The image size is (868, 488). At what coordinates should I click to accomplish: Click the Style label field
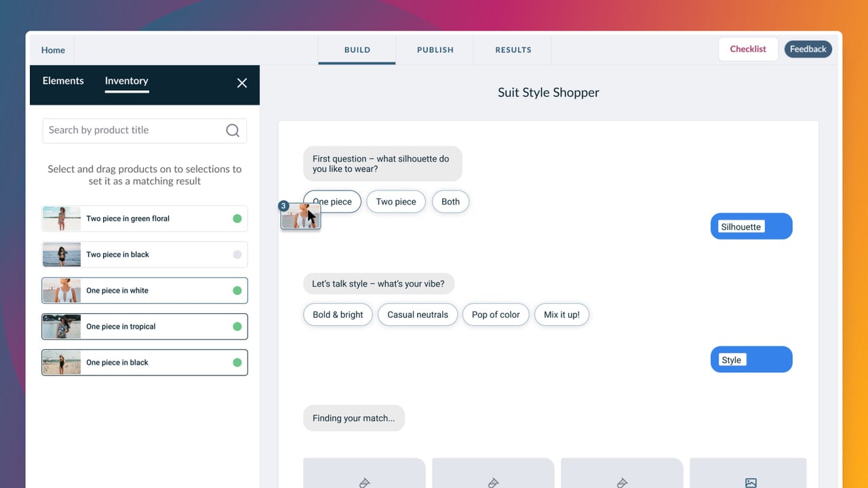tap(732, 360)
